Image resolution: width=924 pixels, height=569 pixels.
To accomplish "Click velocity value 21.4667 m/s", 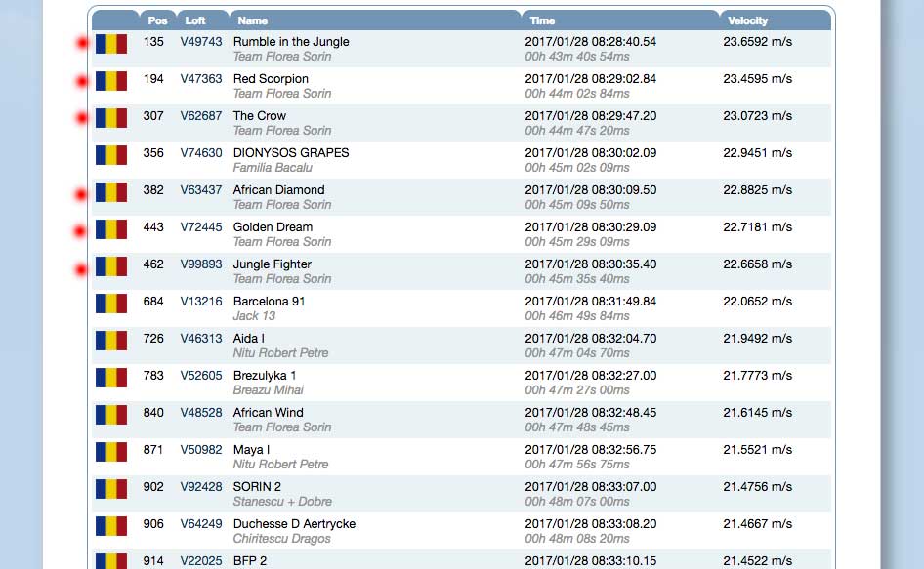I will 757,524.
